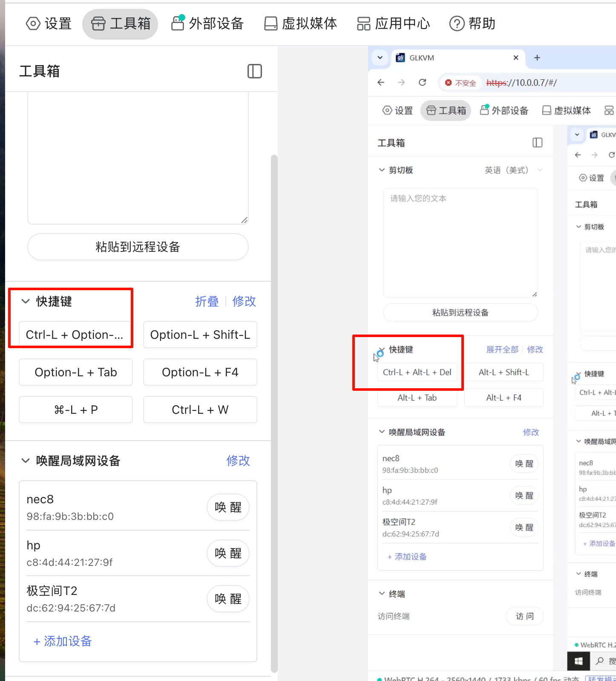
Task: Toggle the 工具箱 sidebar panel layout icon
Action: point(254,71)
